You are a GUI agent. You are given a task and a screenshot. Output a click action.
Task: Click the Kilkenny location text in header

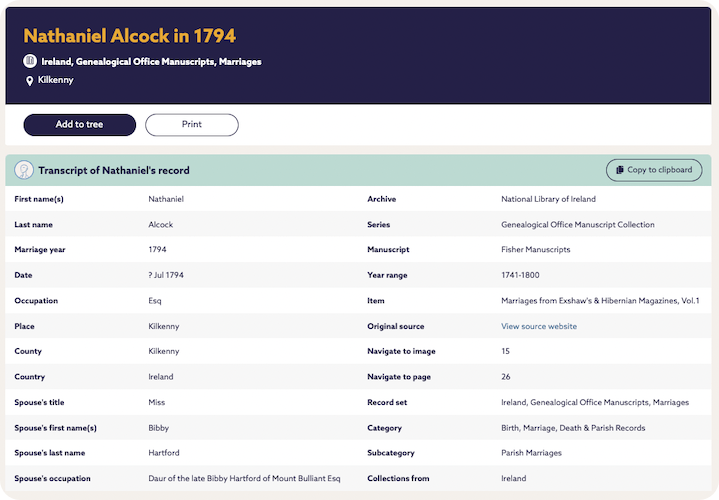coord(55,80)
